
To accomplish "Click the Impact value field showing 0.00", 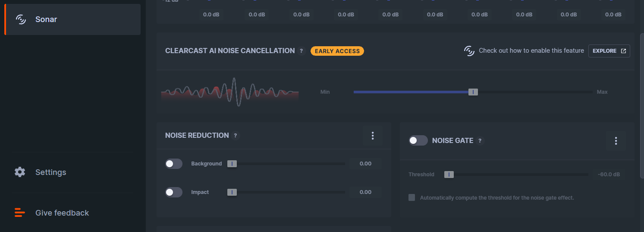I will [365, 192].
